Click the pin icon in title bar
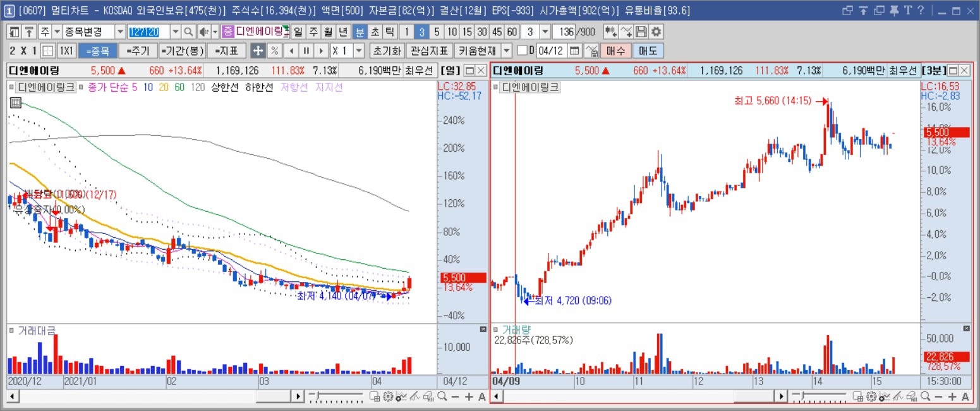 point(894,10)
